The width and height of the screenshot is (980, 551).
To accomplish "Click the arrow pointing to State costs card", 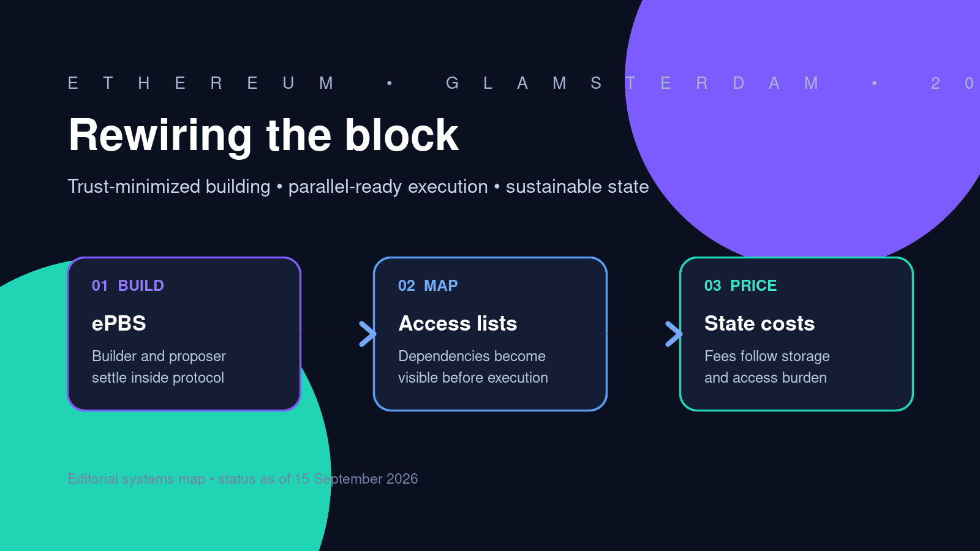I will click(674, 334).
